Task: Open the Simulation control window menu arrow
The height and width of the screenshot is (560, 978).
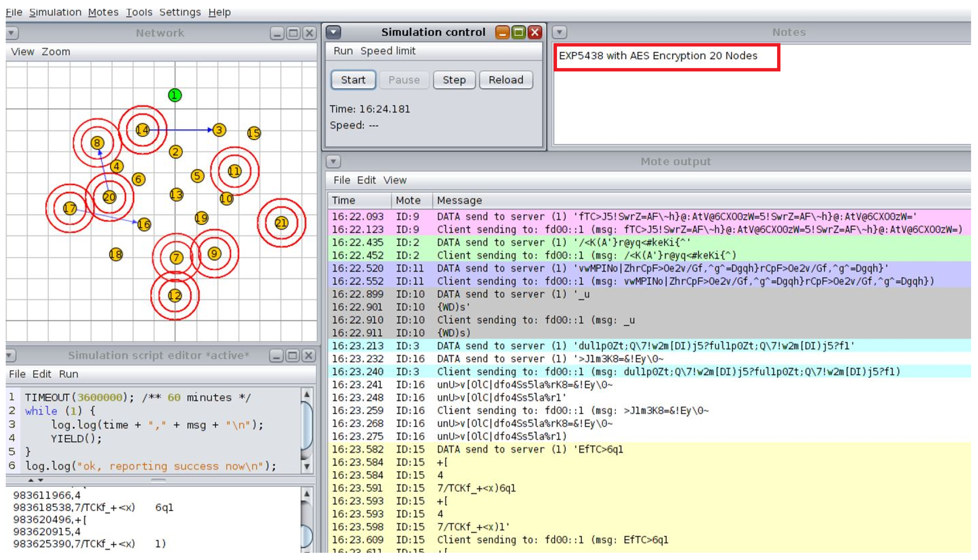Action: (x=334, y=32)
